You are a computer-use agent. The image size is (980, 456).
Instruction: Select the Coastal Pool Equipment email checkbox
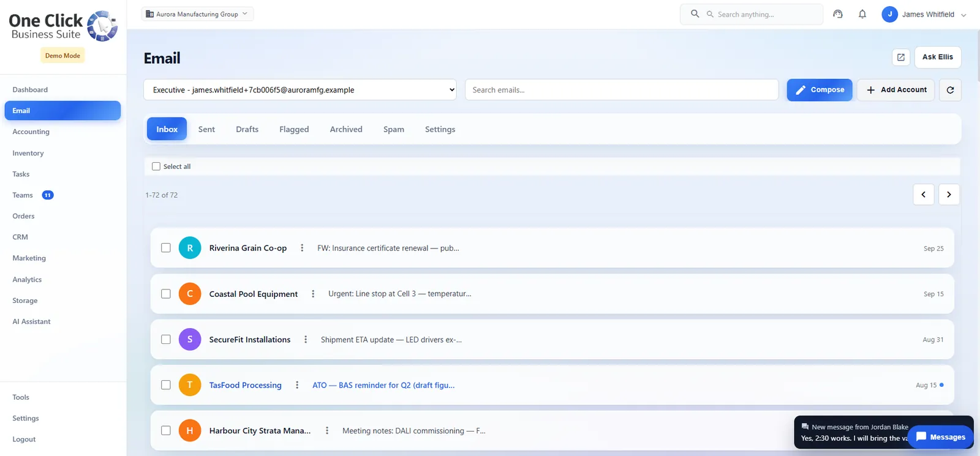166,294
